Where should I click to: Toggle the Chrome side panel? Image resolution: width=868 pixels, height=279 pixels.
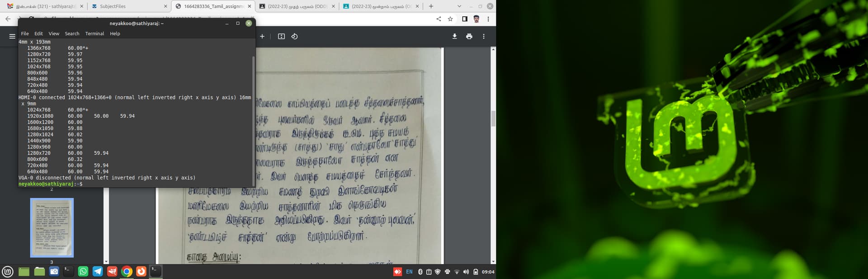point(465,19)
